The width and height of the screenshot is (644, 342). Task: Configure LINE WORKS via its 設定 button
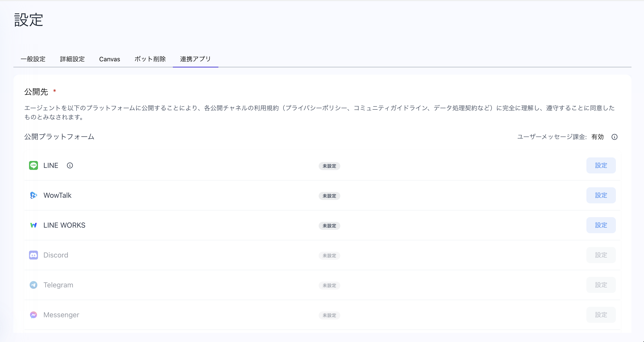[x=601, y=225]
